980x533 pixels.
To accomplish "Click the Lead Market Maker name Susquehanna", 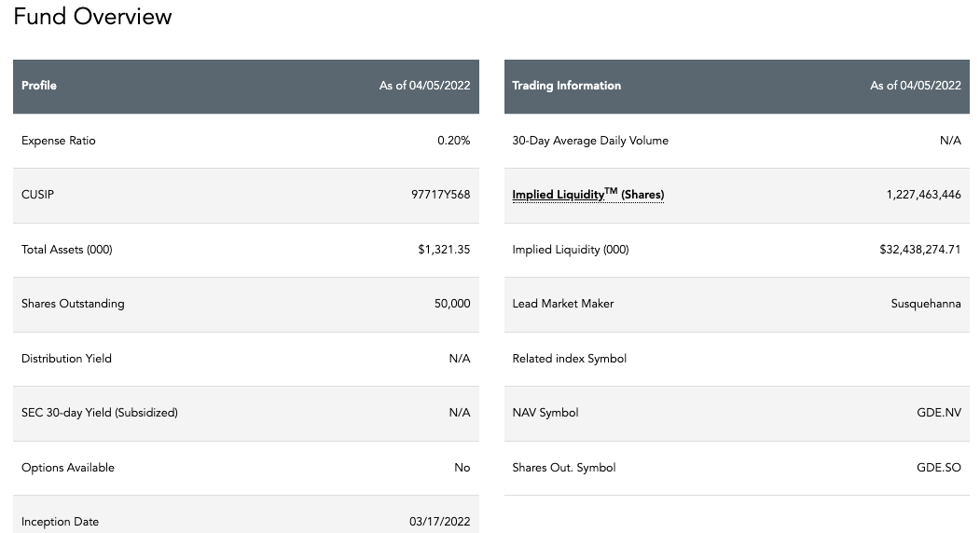I will [x=926, y=304].
